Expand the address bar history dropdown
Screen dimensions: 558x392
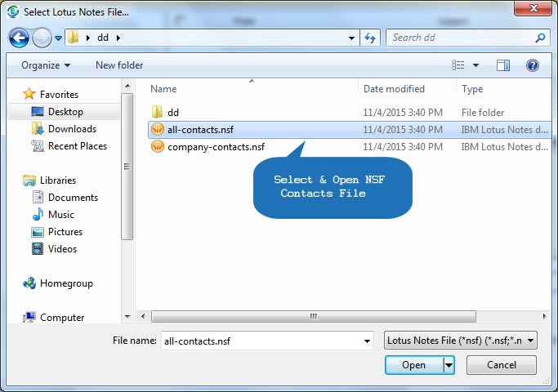click(351, 38)
